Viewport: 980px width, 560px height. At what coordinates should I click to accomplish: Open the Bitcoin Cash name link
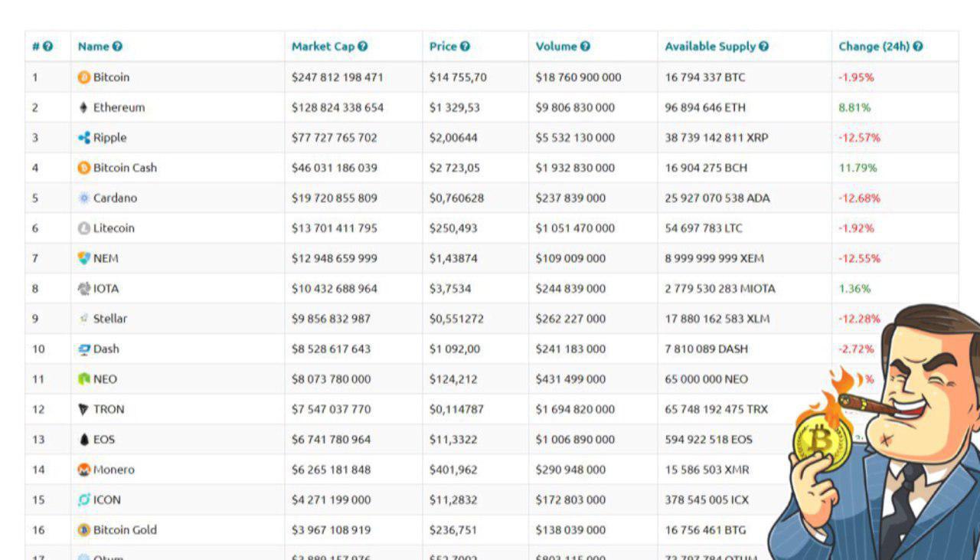(125, 168)
